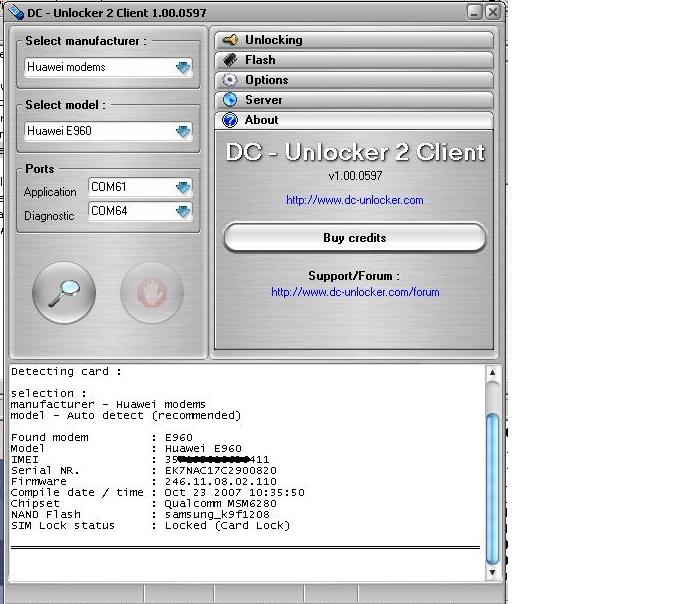Click the red stop hand button
This screenshot has height=604, width=683.
pyautogui.click(x=152, y=292)
